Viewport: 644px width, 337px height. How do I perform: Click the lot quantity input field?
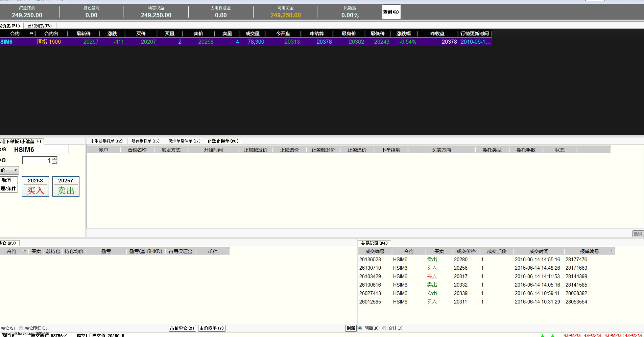(37, 160)
